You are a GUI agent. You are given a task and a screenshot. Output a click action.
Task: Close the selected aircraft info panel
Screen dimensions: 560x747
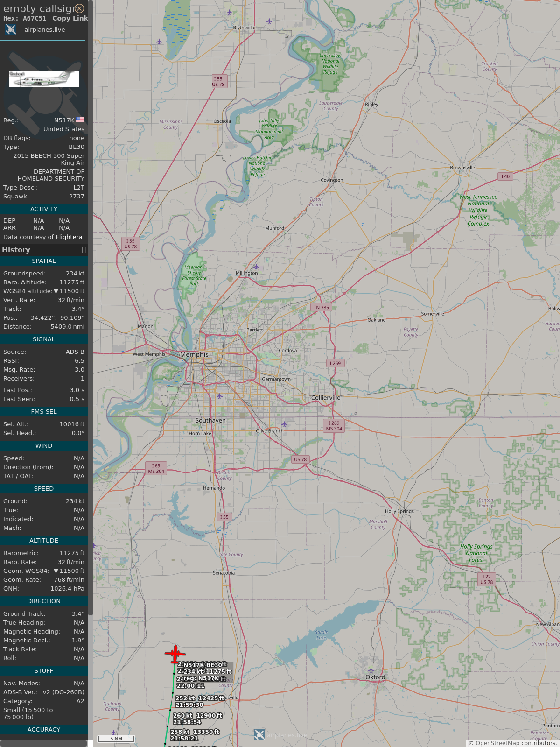pyautogui.click(x=80, y=8)
